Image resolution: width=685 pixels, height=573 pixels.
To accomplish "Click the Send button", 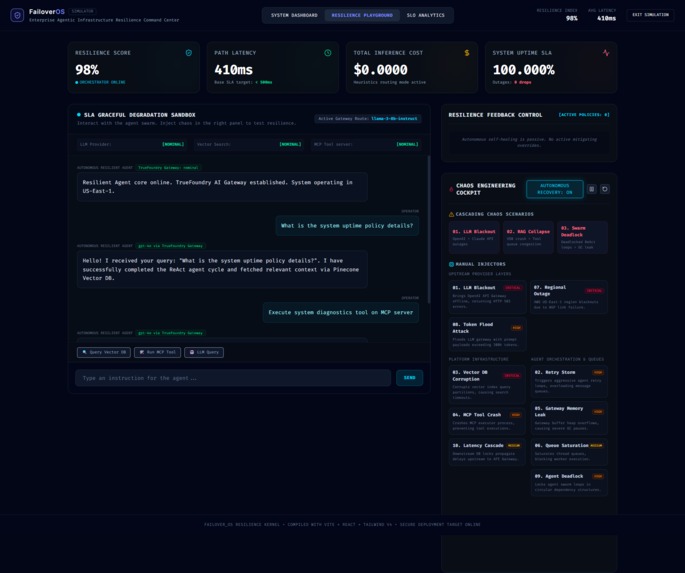I will [409, 378].
